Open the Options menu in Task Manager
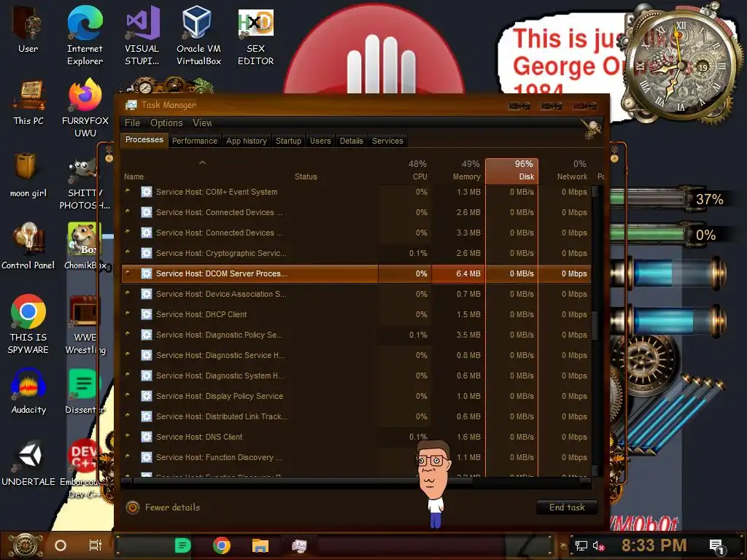This screenshot has width=747, height=560. pyautogui.click(x=166, y=122)
